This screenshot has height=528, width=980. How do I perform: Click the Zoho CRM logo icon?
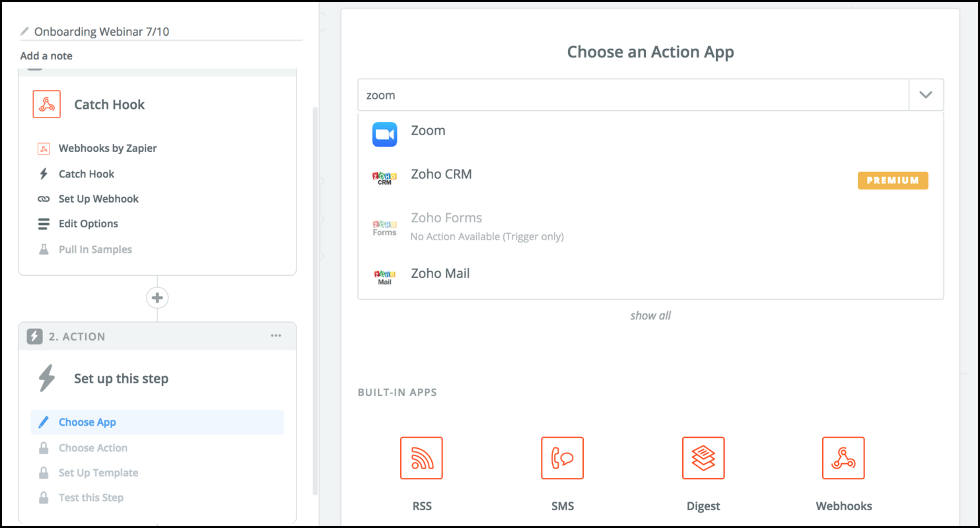384,178
